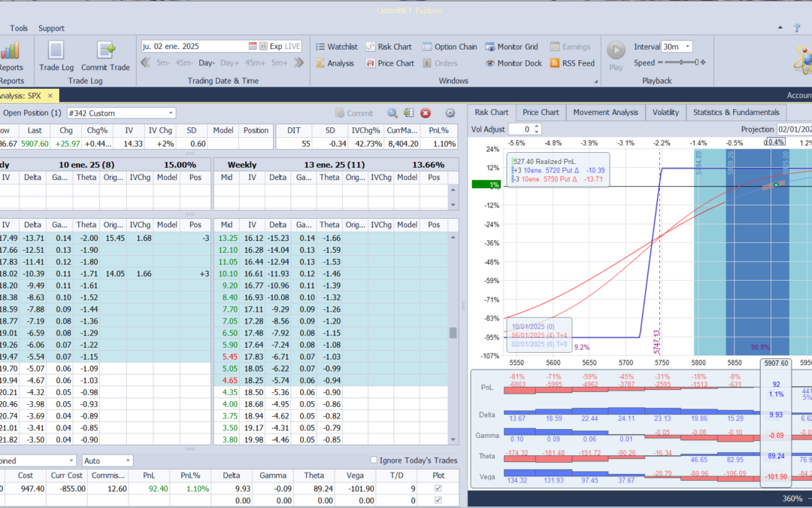Open the Monitor Grid window
Image resolution: width=812 pixels, height=508 pixels.
(x=512, y=47)
